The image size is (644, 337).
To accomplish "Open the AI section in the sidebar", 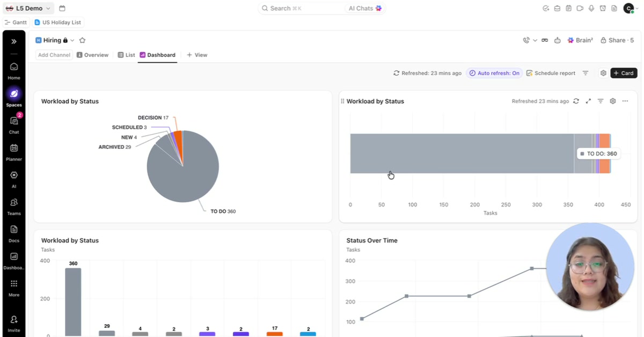I will coord(14,179).
